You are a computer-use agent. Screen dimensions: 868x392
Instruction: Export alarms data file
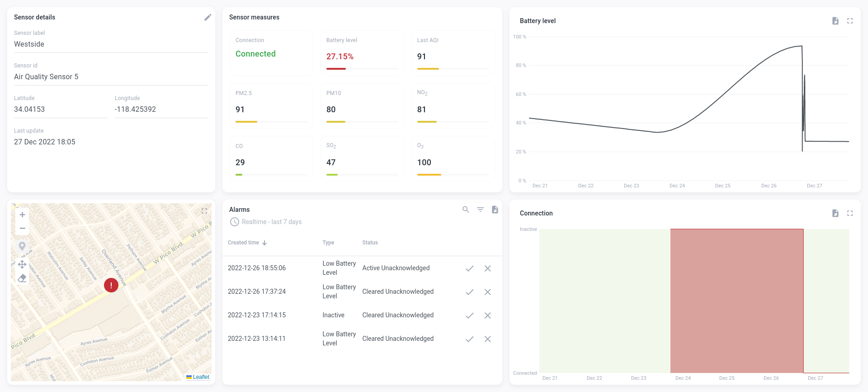click(x=495, y=210)
